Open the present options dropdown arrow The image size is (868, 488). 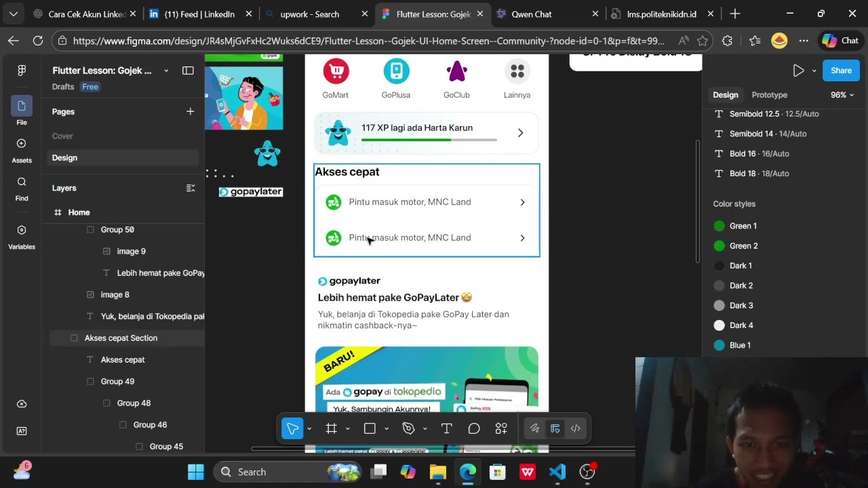coord(814,70)
